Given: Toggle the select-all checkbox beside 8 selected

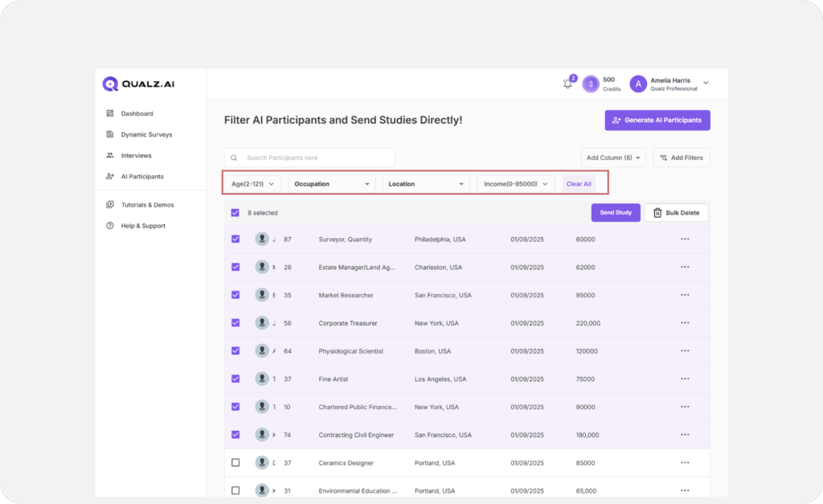Looking at the screenshot, I should coord(235,213).
